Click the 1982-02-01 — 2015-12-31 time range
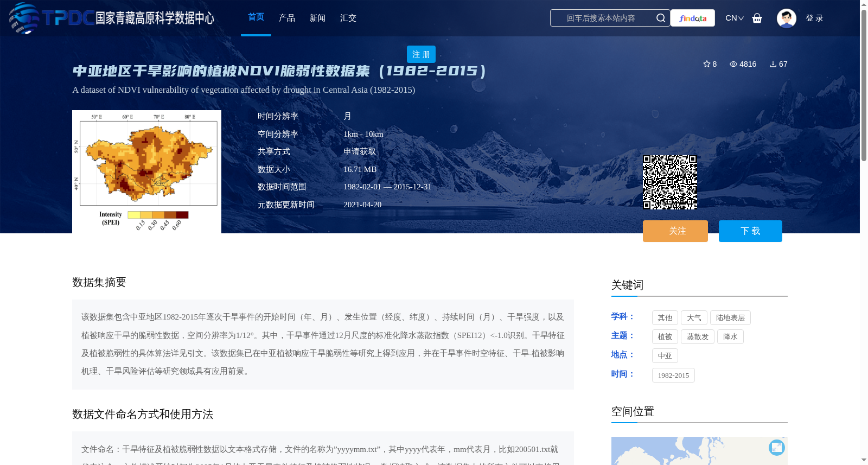 [x=387, y=187]
